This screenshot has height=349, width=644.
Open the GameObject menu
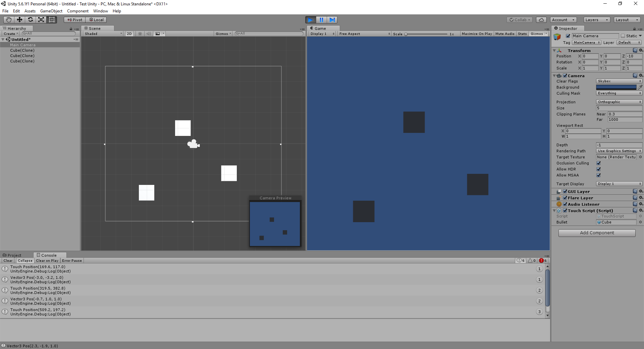(51, 11)
